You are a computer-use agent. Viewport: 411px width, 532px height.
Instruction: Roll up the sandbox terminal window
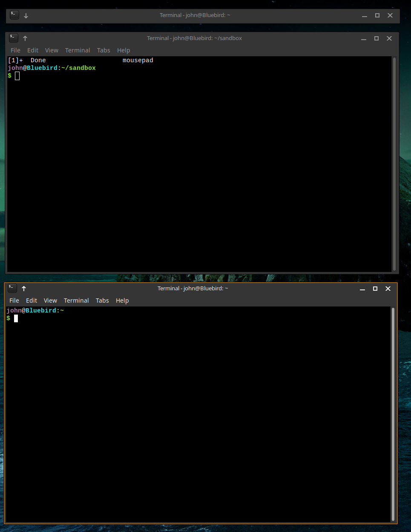(25, 38)
